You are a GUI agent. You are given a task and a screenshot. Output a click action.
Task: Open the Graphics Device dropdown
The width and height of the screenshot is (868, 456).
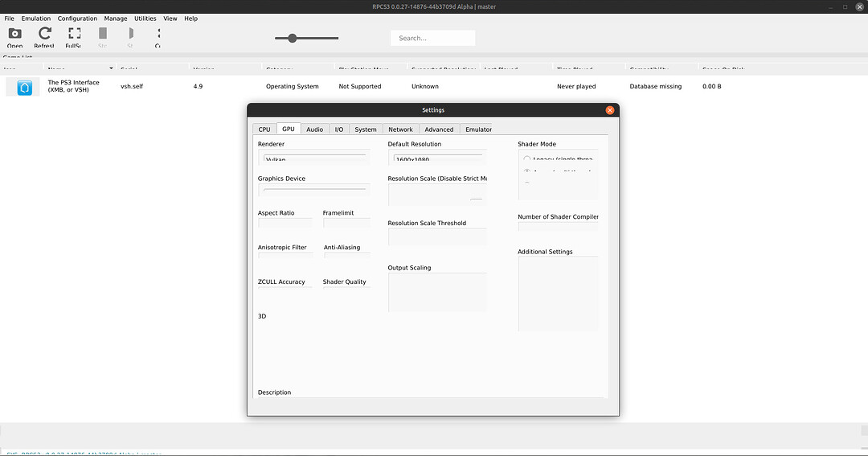click(x=314, y=191)
